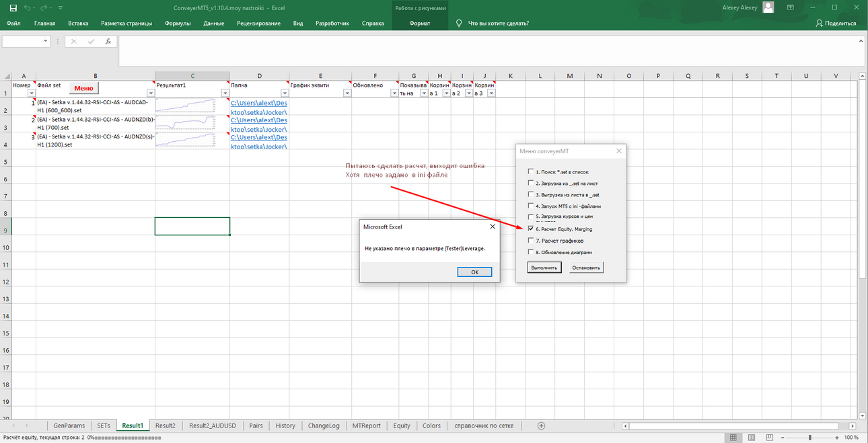Open Customize Quick Access Toolbar arrow
The height and width of the screenshot is (443, 868).
[61, 8]
